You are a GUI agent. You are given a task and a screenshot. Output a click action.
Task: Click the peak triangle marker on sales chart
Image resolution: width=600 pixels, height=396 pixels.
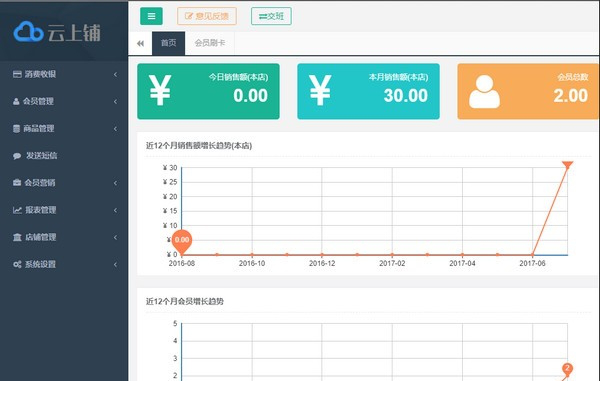tap(567, 165)
